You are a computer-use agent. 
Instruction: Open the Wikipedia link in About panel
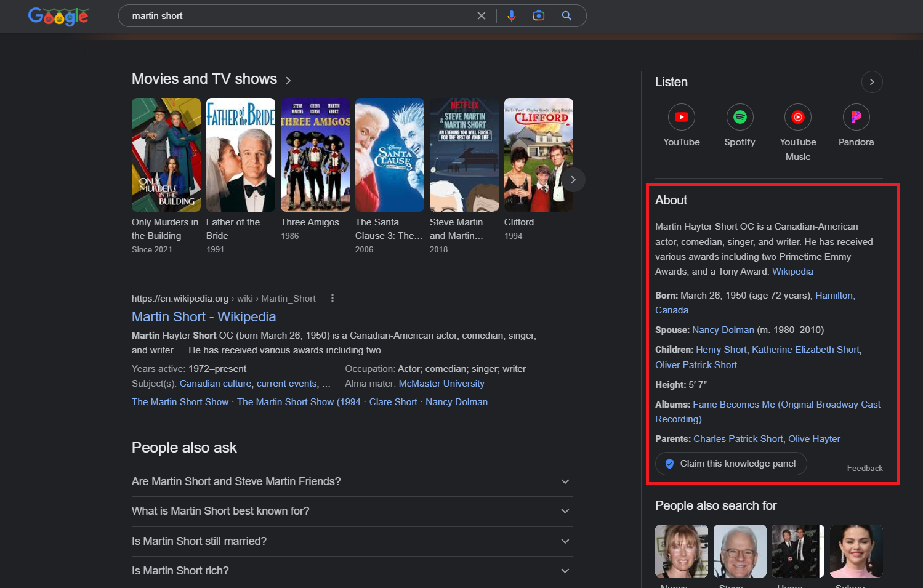coord(792,272)
